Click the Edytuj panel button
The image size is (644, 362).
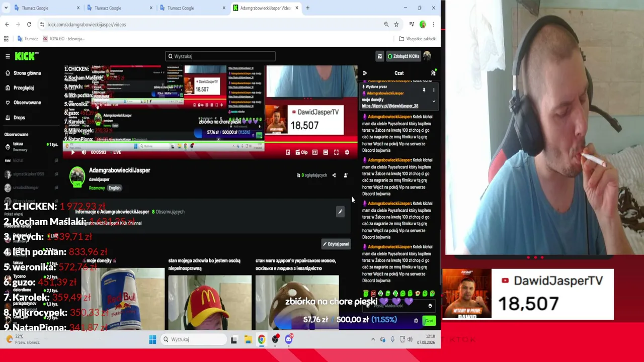pyautogui.click(x=336, y=244)
